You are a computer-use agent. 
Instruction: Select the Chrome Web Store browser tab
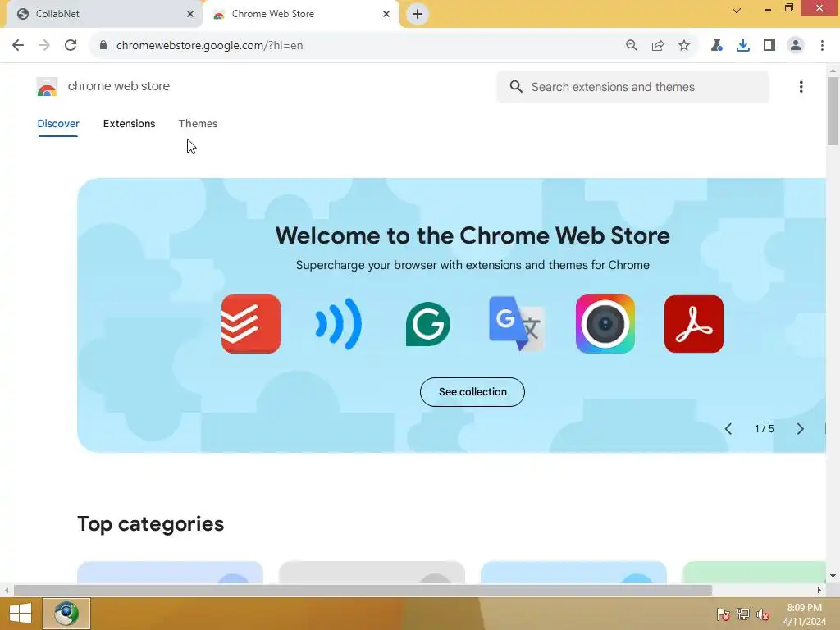300,14
